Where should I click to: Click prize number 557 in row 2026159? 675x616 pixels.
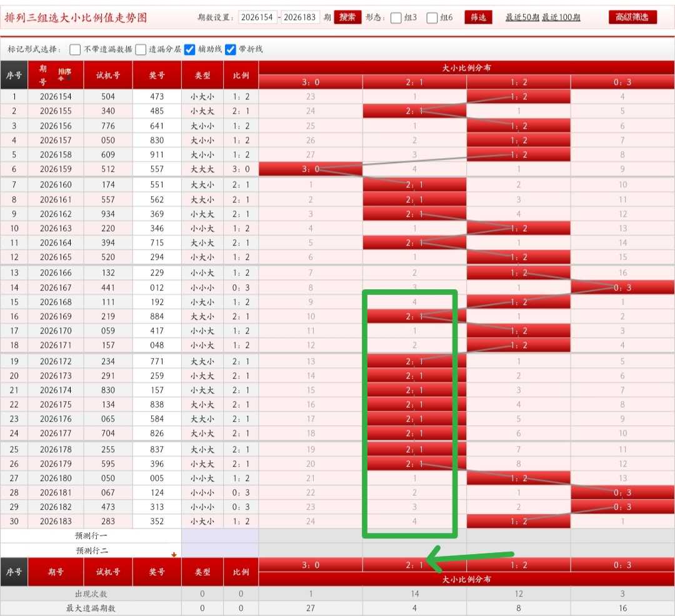pos(157,169)
